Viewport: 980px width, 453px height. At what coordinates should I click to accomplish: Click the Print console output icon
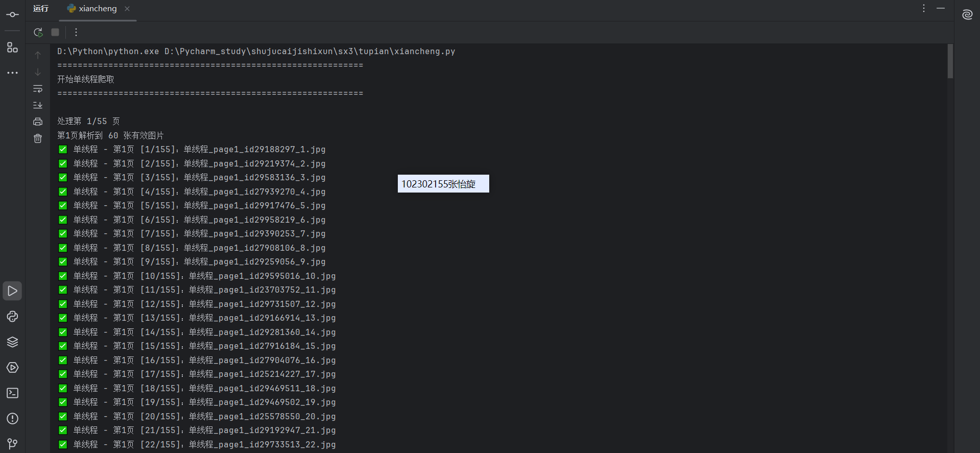(x=38, y=122)
